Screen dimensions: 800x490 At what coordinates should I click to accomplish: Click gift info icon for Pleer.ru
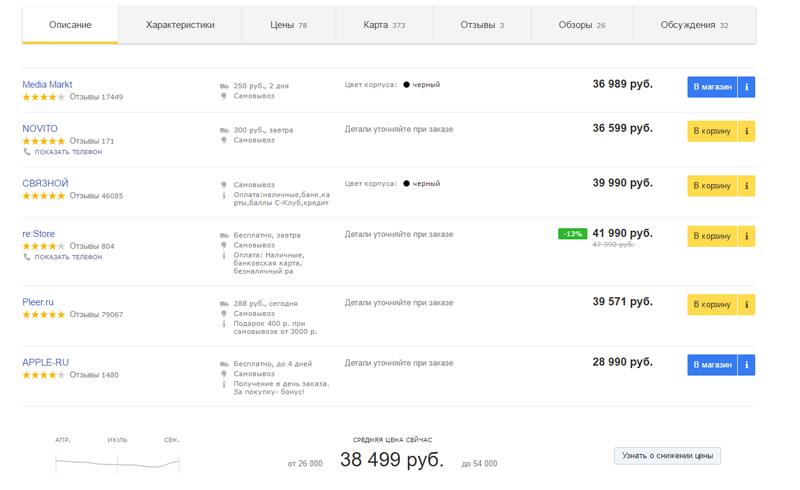tap(223, 324)
